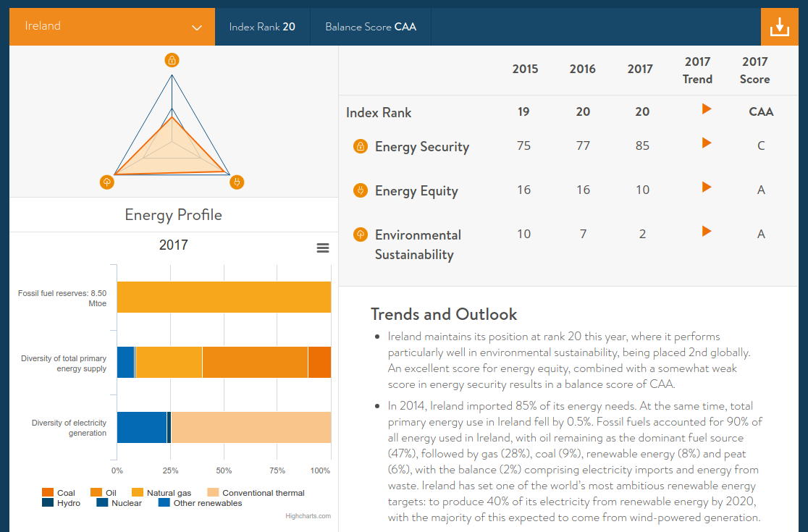Screen dimensions: 808x532
Task: Toggle the Conventional thermal legend item
Action: [256, 493]
